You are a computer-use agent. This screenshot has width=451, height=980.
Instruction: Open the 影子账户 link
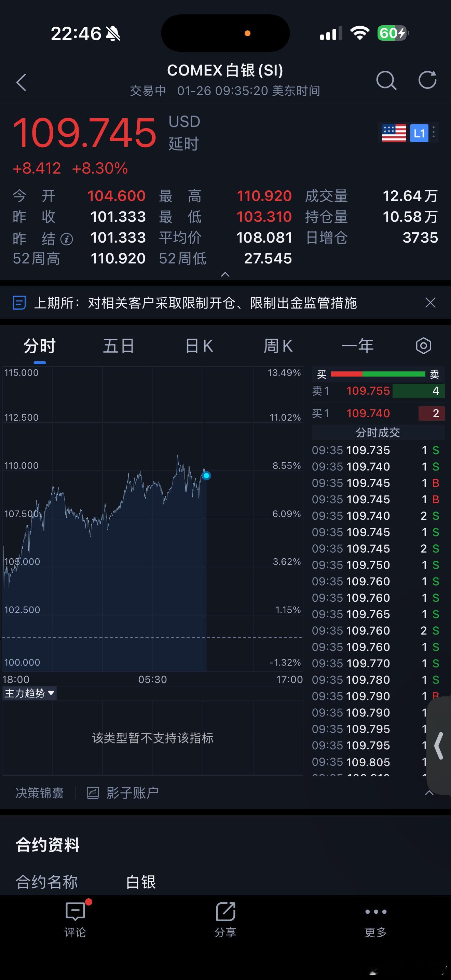132,793
